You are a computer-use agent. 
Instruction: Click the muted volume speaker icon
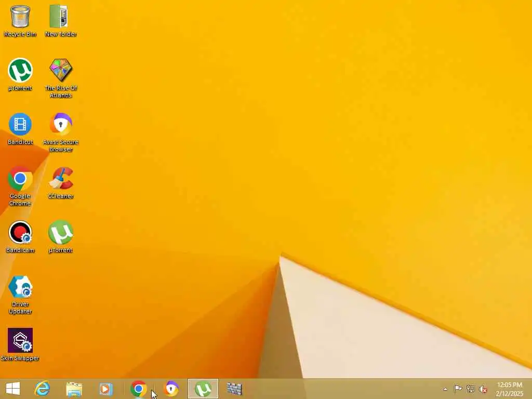(483, 389)
